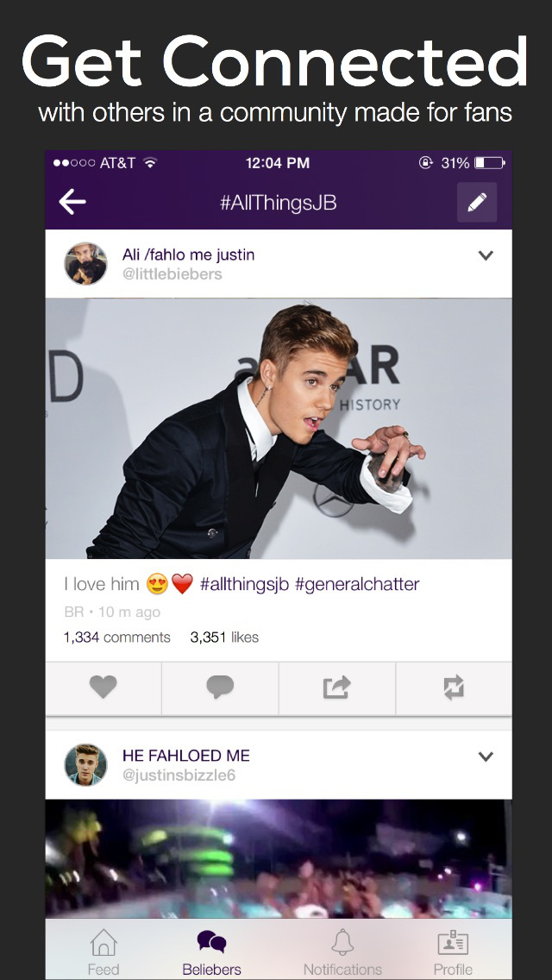Open the comment bubble icon on Ali's post
The height and width of the screenshot is (980, 552).
pyautogui.click(x=220, y=688)
